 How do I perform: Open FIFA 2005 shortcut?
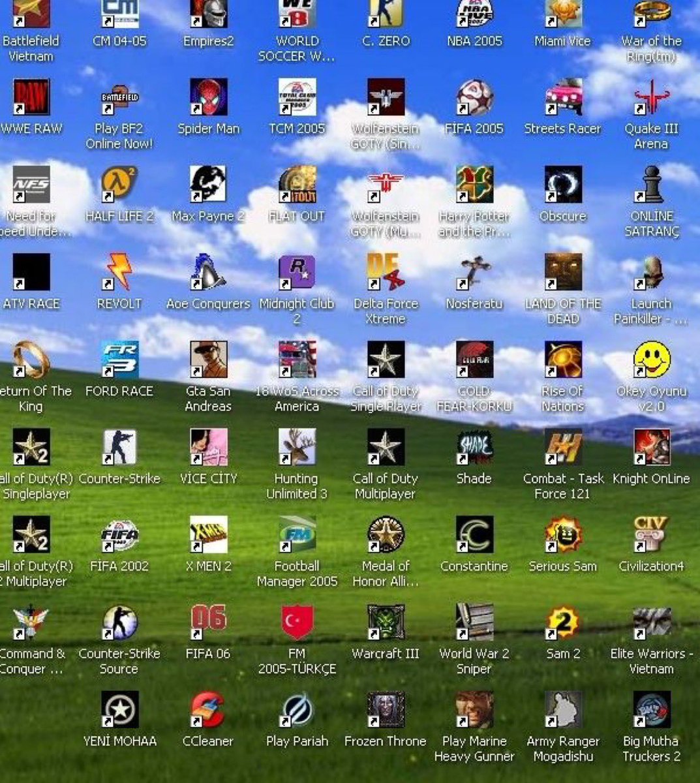point(474,97)
